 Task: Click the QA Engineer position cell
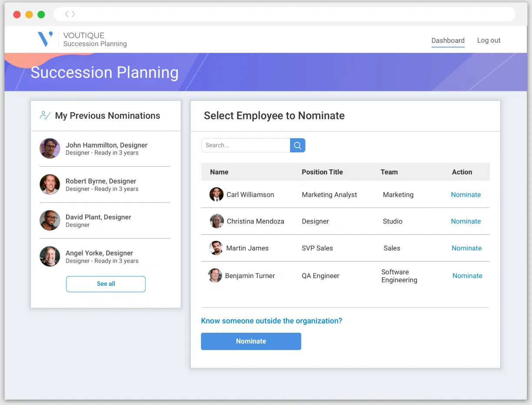pos(320,275)
